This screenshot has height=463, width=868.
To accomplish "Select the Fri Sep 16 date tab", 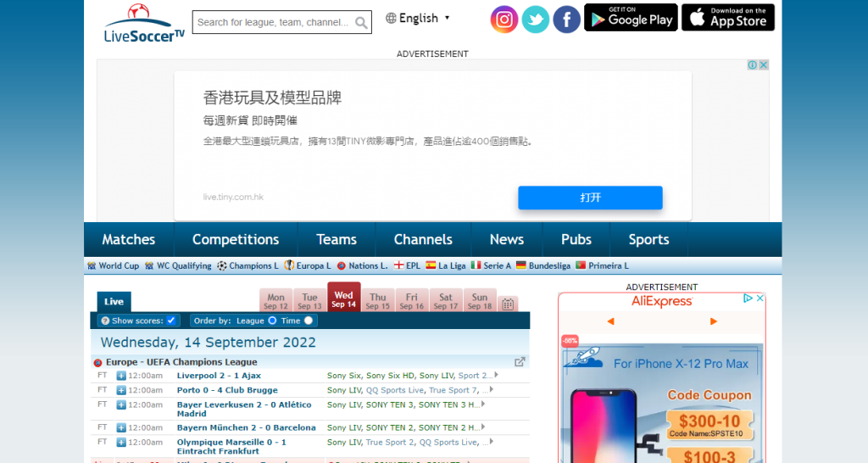I will 412,301.
